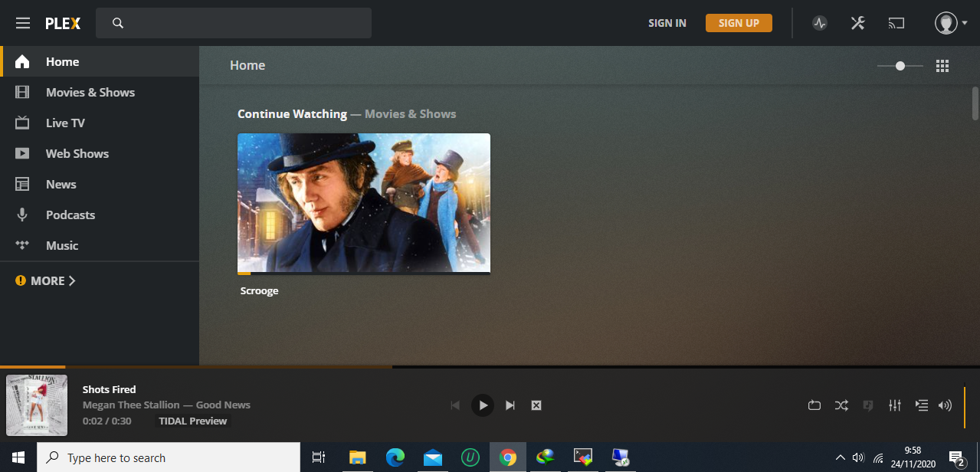Open Internet Download Manager on taskbar
The width and height of the screenshot is (980, 472).
pos(545,457)
